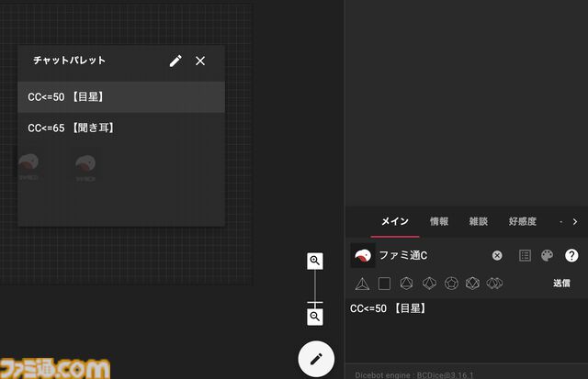Choose the ファミ通C character avatar
This screenshot has height=379, width=588.
363,255
